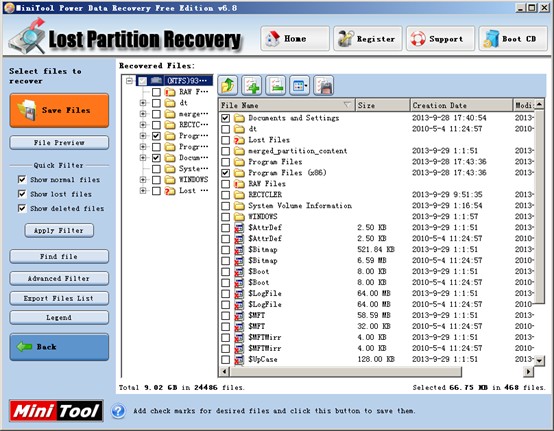Toggle Show normal files checkbox
Viewport: 554px width, 431px height.
[22, 179]
